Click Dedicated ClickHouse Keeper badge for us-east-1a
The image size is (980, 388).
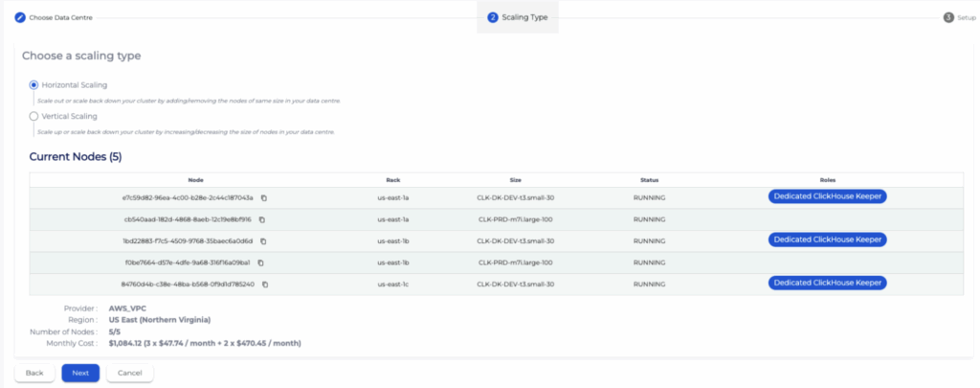827,196
